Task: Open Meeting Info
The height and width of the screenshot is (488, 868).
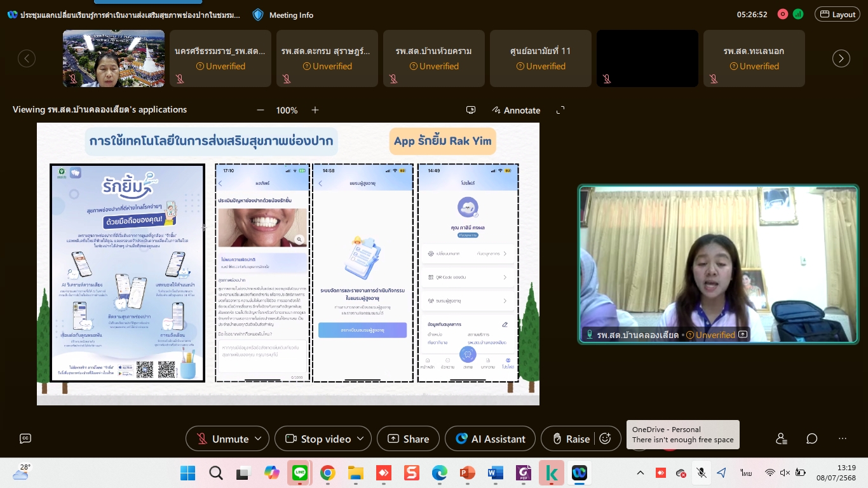Action: click(x=283, y=15)
